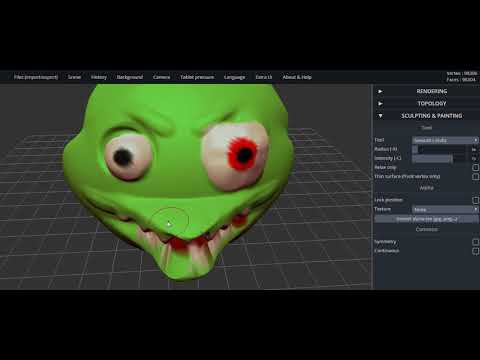Open the Background menu

130,77
